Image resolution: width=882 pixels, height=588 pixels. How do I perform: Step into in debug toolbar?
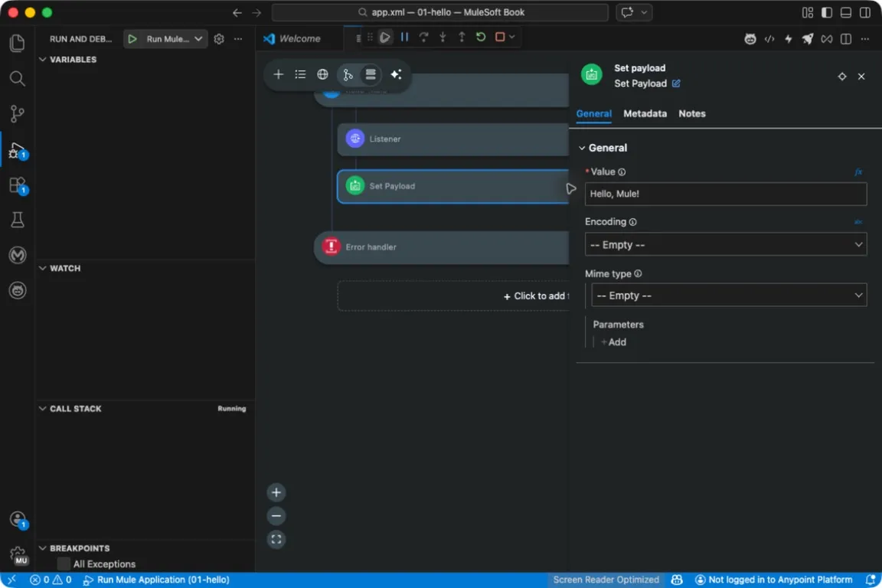[443, 38]
